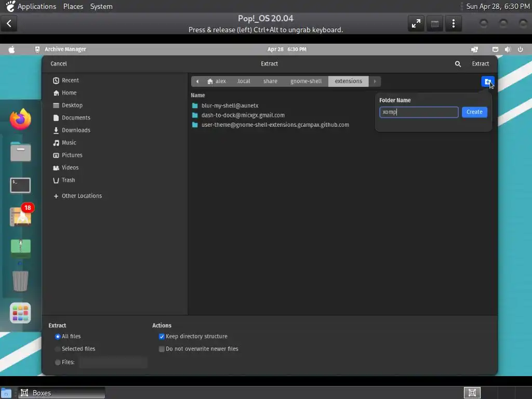Toggle Keep directory structure checkbox
Screen dimensions: 532x399
[162, 337]
